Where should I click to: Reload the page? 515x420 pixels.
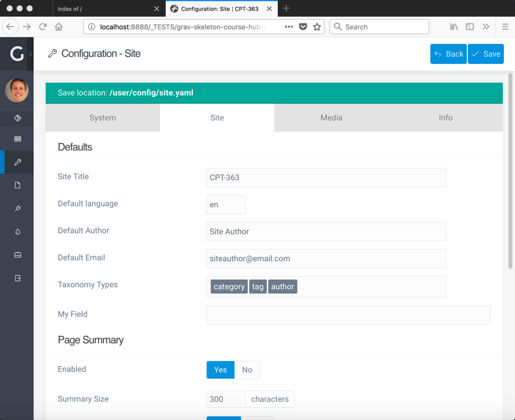(x=43, y=27)
